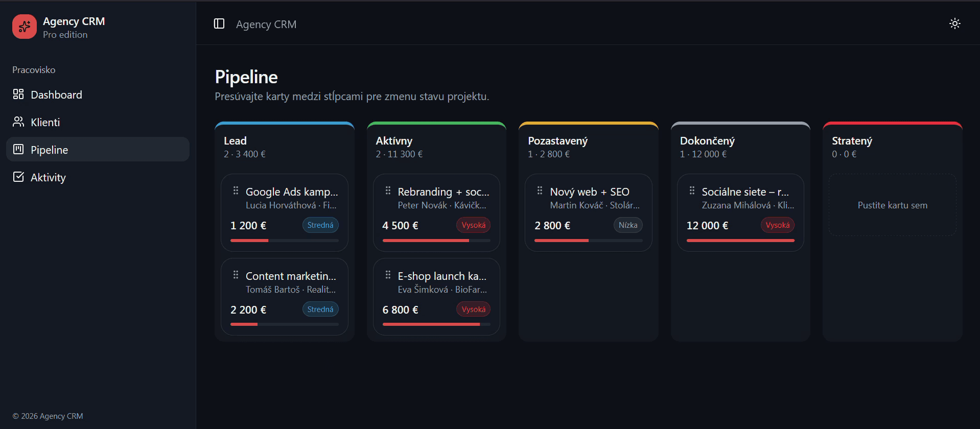Image resolution: width=980 pixels, height=429 pixels.
Task: Click the Lead column header
Action: [235, 141]
